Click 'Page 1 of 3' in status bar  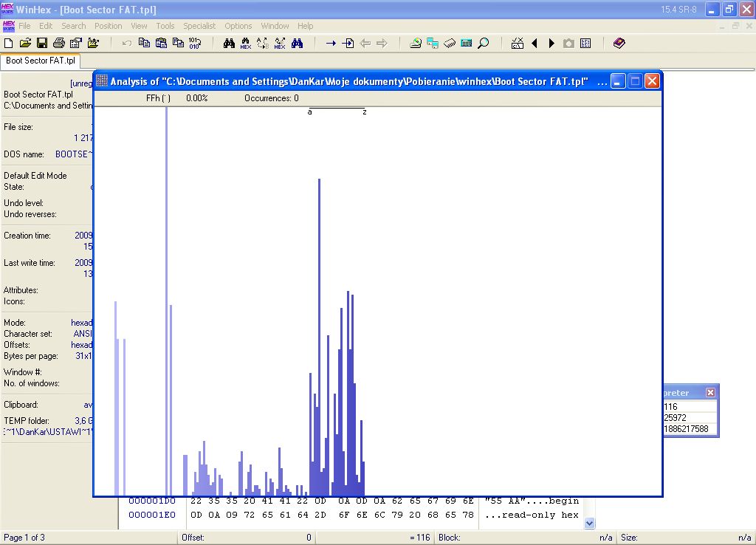coord(24,538)
